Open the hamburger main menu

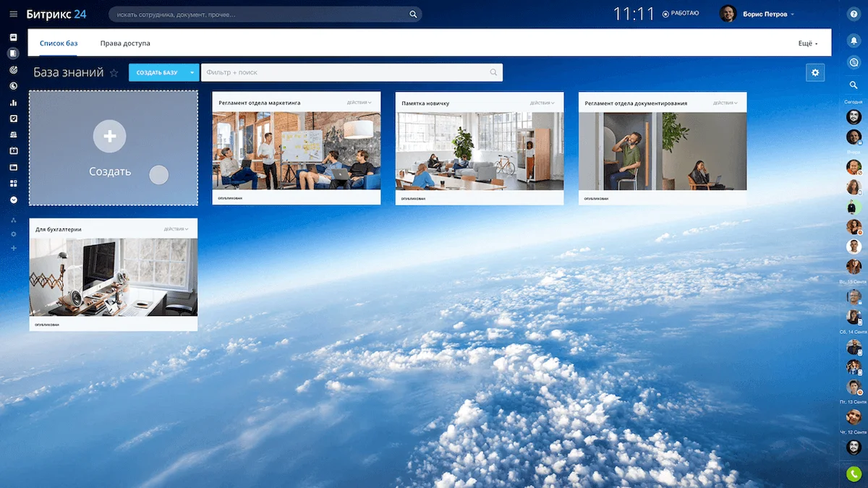coord(13,14)
